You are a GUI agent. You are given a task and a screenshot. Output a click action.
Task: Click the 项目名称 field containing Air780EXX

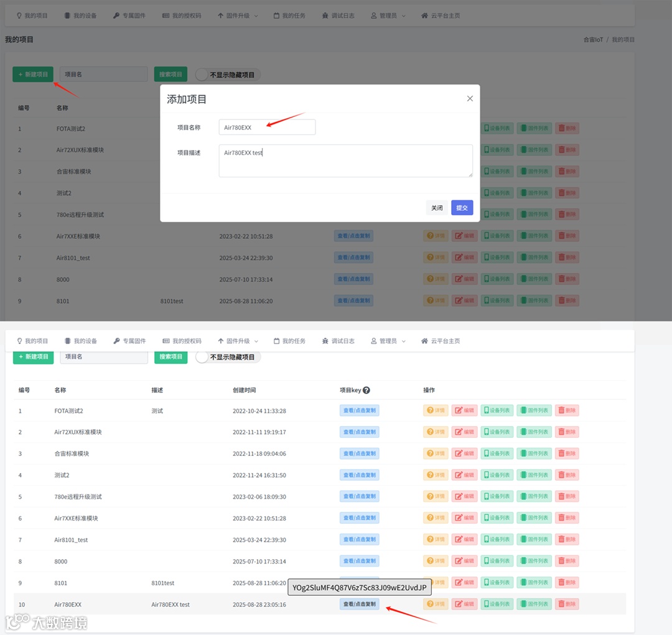[267, 127]
